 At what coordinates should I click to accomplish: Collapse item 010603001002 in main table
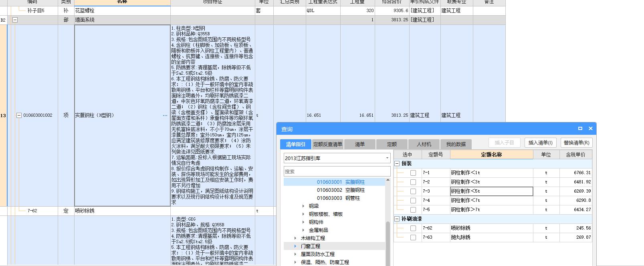pos(18,116)
